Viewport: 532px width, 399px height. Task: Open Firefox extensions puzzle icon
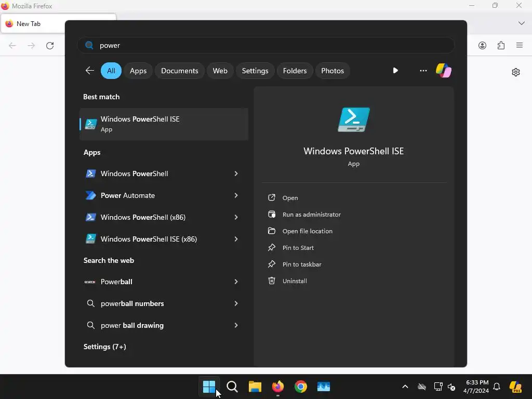click(x=501, y=46)
